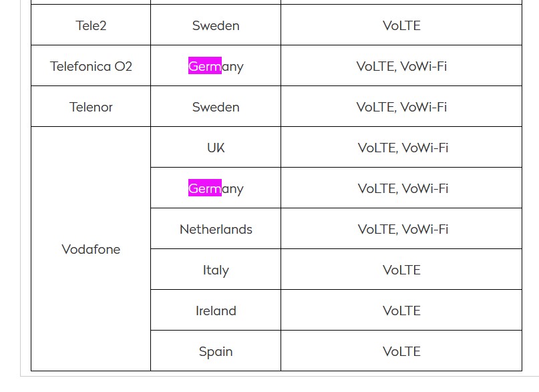Click VoLTE, VoWi-Fi in Netherlands row

pos(401,228)
